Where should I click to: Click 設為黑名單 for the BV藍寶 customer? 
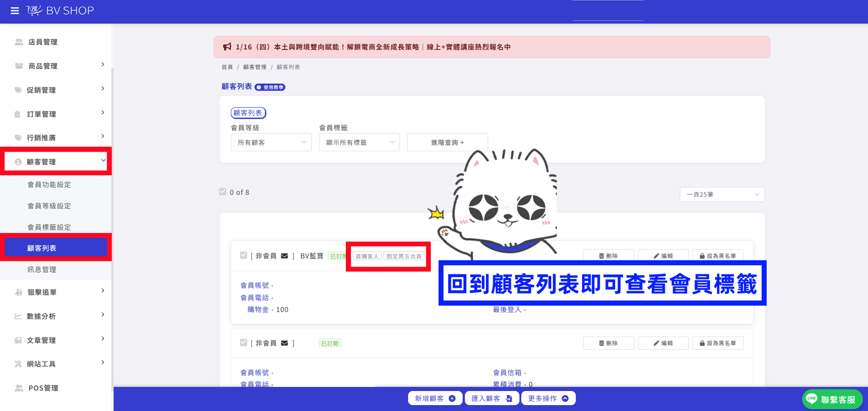[x=718, y=256]
